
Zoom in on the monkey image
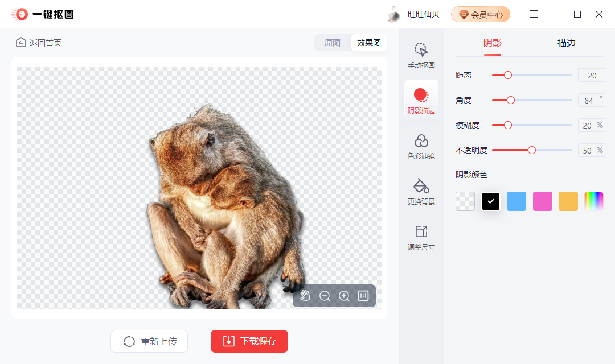pos(344,296)
